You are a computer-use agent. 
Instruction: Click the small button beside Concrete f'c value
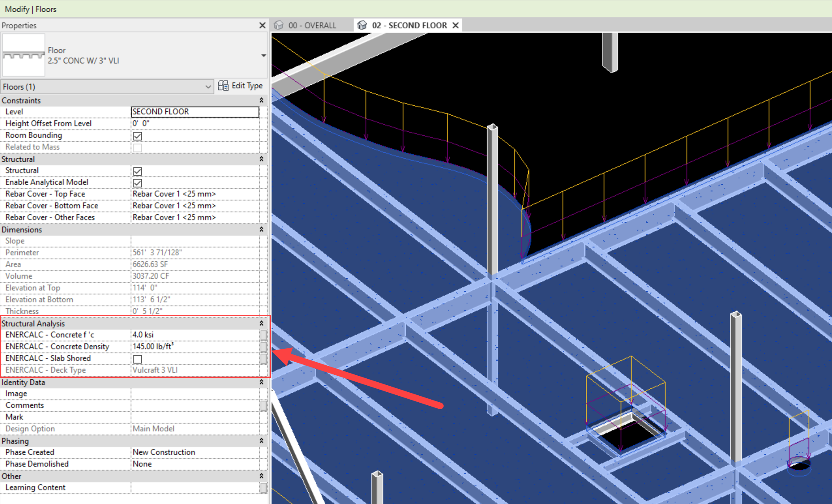(264, 335)
